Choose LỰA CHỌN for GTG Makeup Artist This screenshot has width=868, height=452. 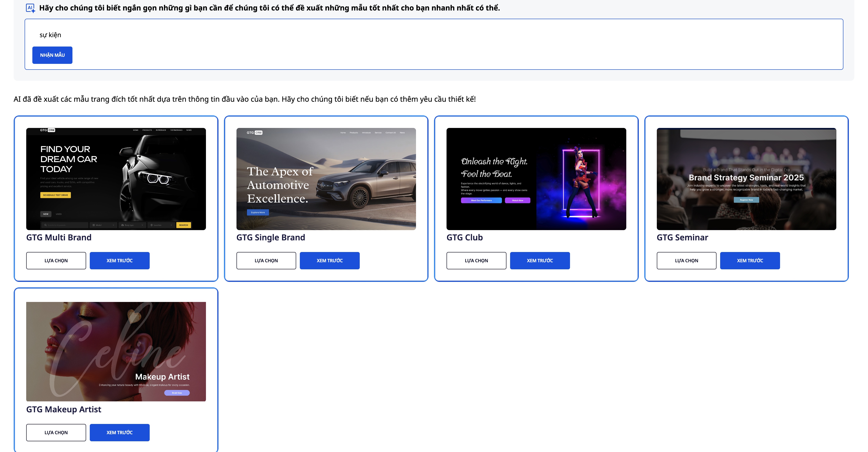56,432
